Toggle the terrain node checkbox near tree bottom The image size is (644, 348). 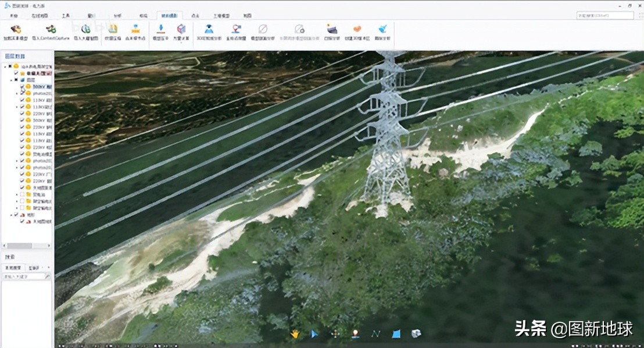point(16,215)
